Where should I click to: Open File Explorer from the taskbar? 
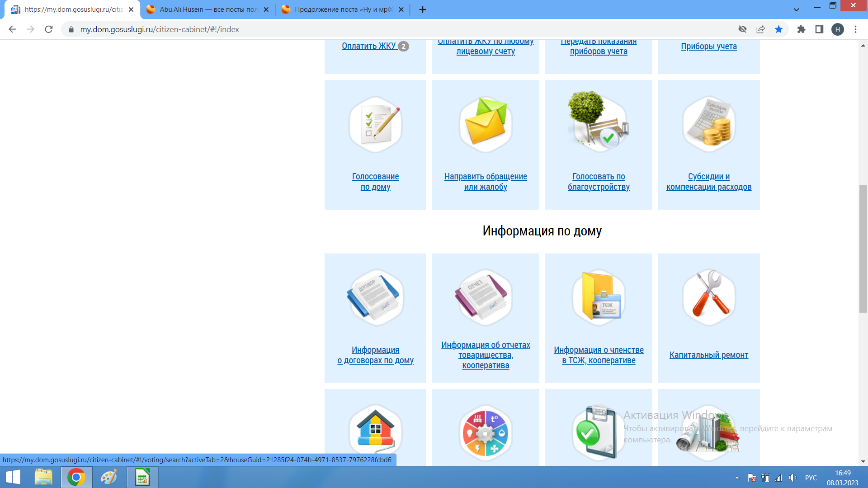(43, 477)
